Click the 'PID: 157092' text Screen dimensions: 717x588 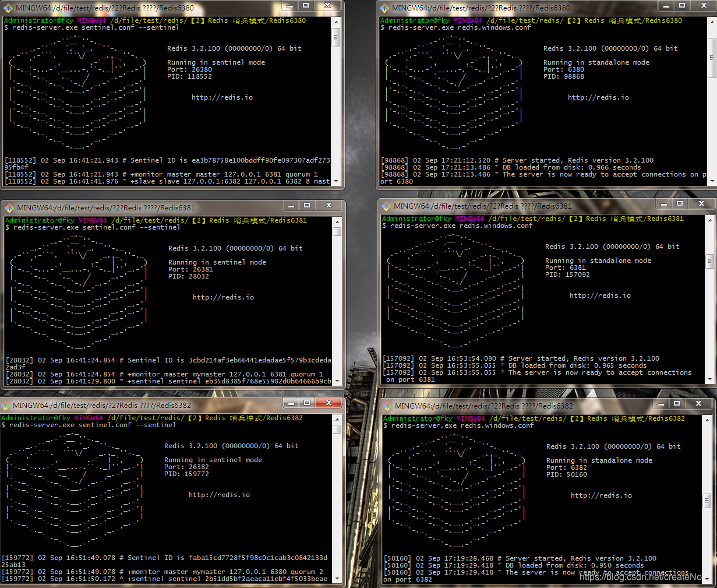(x=567, y=274)
